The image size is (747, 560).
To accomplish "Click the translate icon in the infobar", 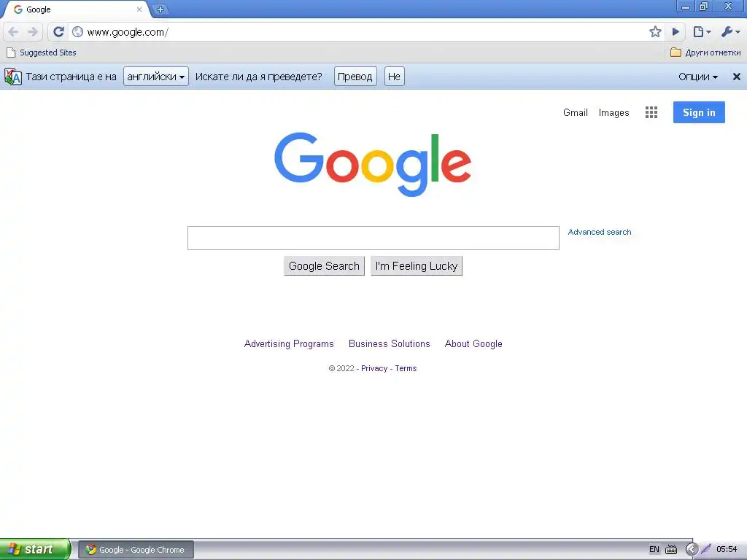I will 13,76.
